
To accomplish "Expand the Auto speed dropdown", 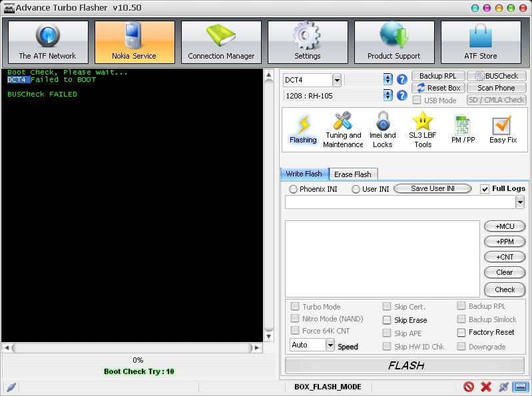I will tap(330, 345).
